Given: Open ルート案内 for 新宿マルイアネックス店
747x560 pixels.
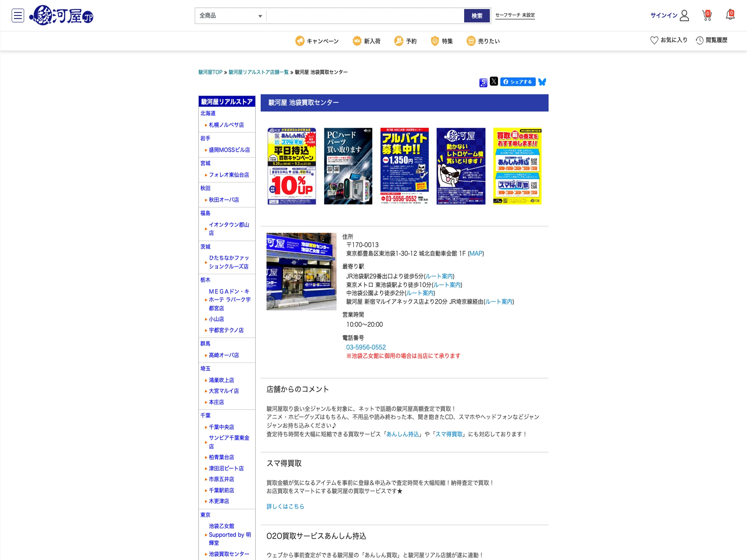Looking at the screenshot, I should pos(499,302).
